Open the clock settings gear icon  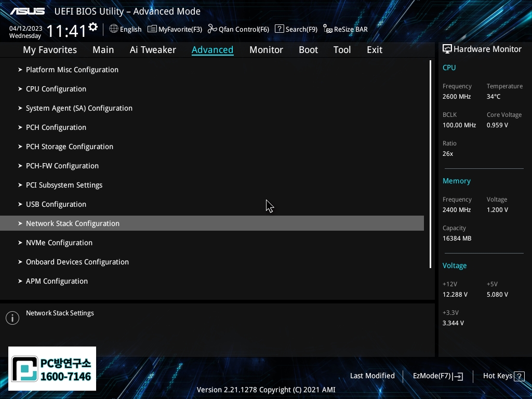click(93, 27)
